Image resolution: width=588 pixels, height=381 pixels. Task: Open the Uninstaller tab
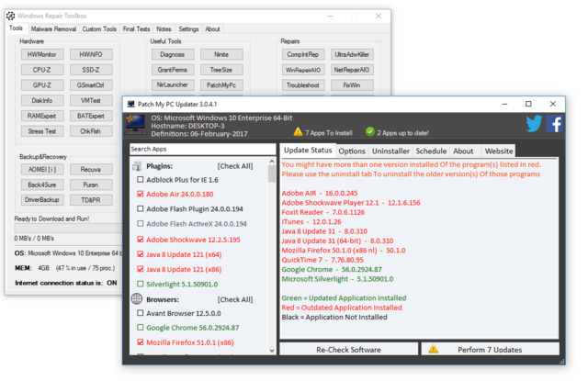[x=390, y=151]
